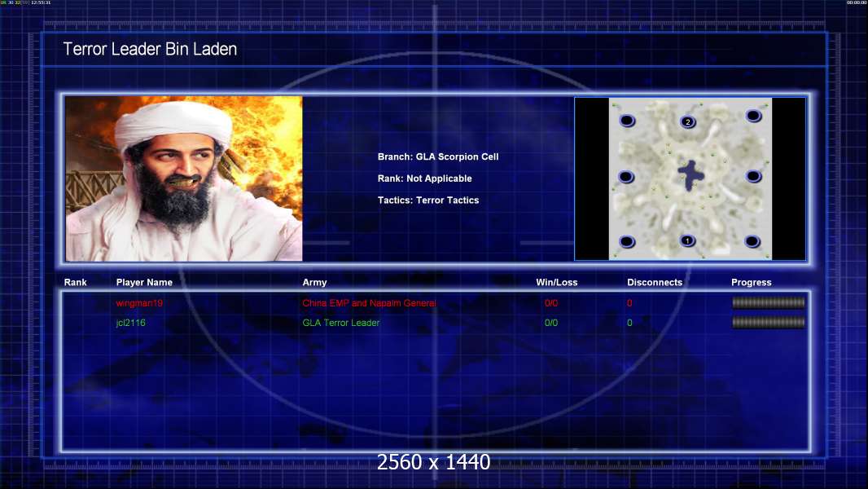Select the middle-right empty start position
The image size is (868, 489).
(753, 176)
